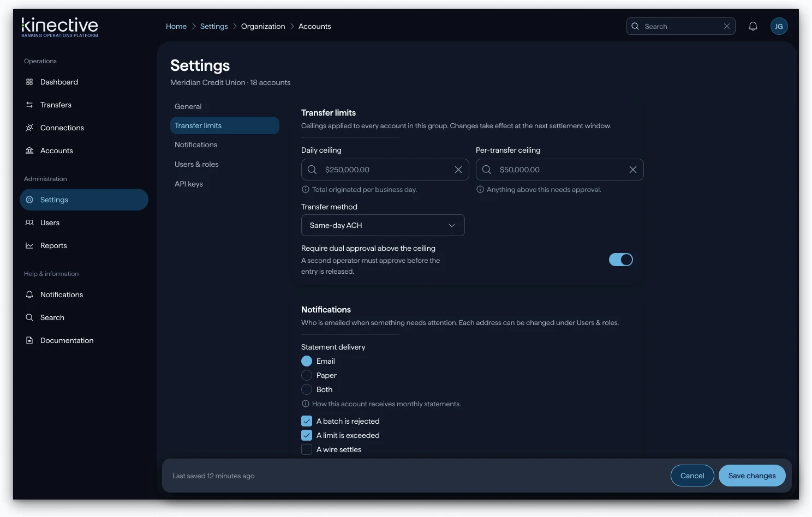
Task: Open Search in the sidebar
Action: [84, 317]
